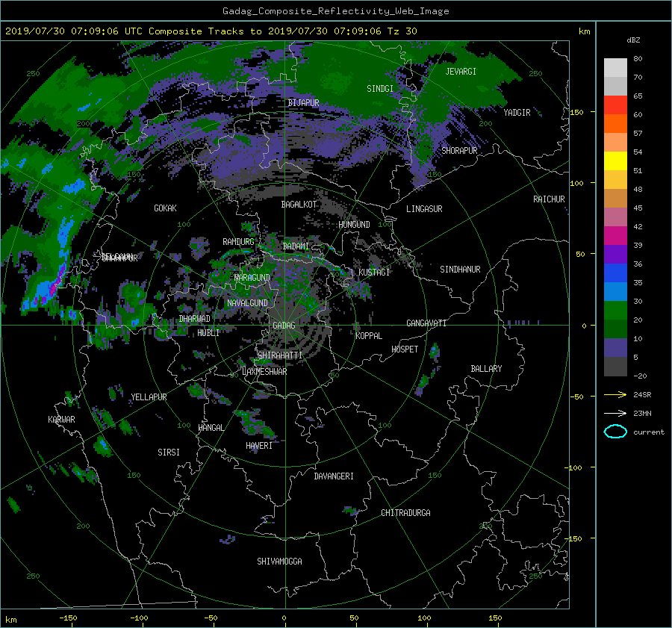
Task: Pick the violet 36-39 dBZ legend swatch
Action: pos(615,255)
